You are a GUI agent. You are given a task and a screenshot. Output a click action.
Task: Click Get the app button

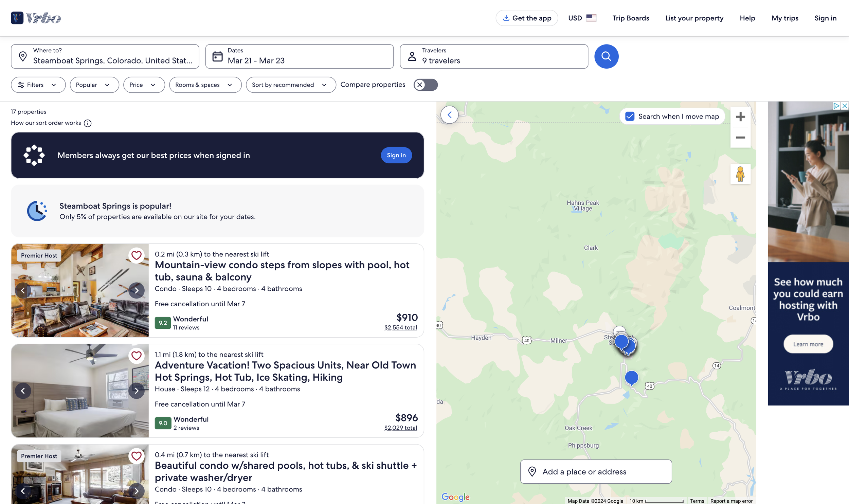(x=527, y=18)
